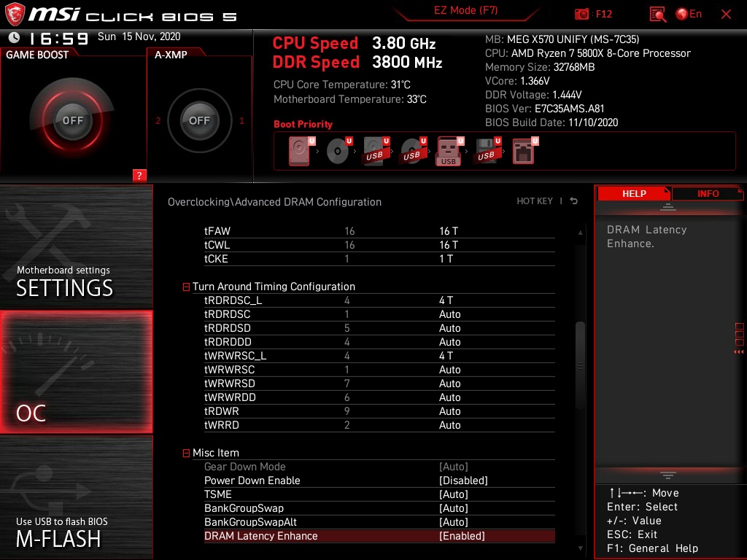
Task: Select the tWRWRDD row
Action: (379, 397)
